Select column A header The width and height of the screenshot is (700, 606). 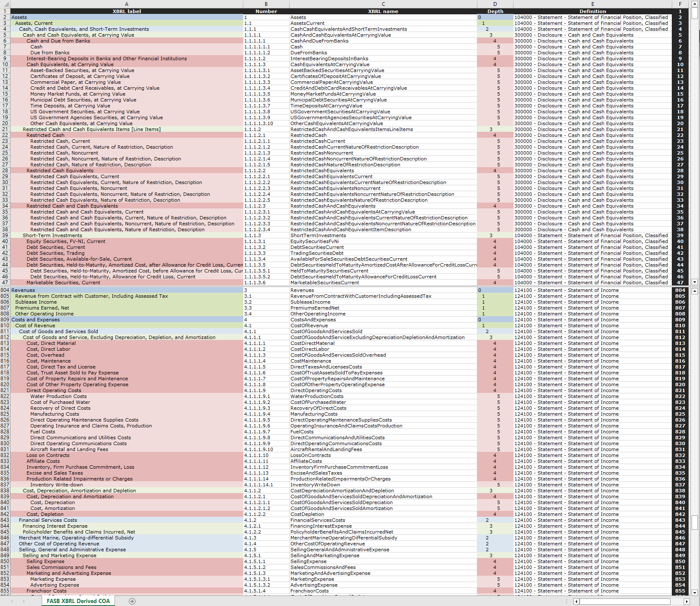(127, 4)
